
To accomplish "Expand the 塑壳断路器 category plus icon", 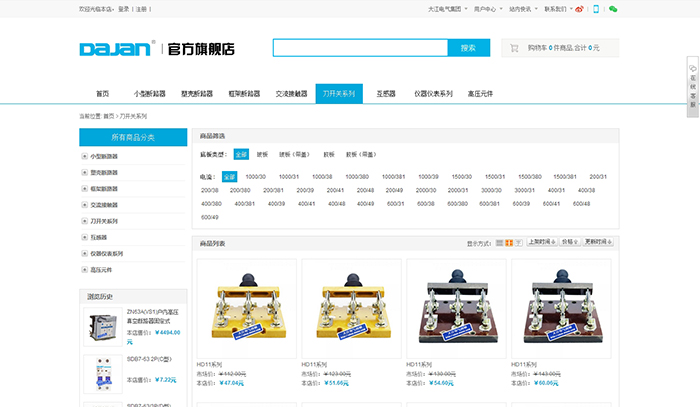I will (84, 172).
